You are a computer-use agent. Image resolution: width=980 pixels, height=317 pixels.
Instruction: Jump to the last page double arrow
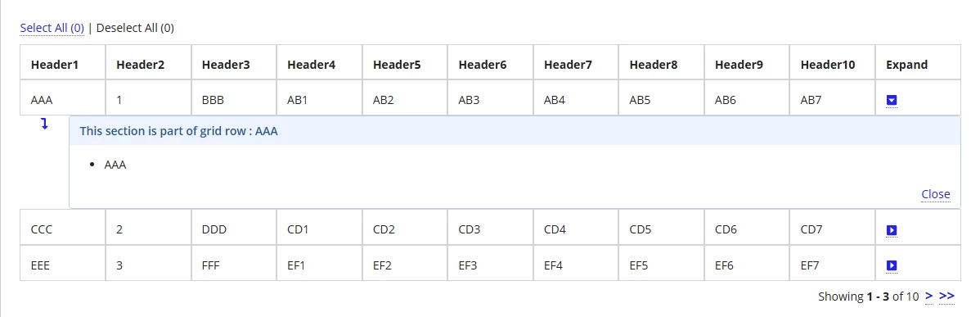point(947,296)
